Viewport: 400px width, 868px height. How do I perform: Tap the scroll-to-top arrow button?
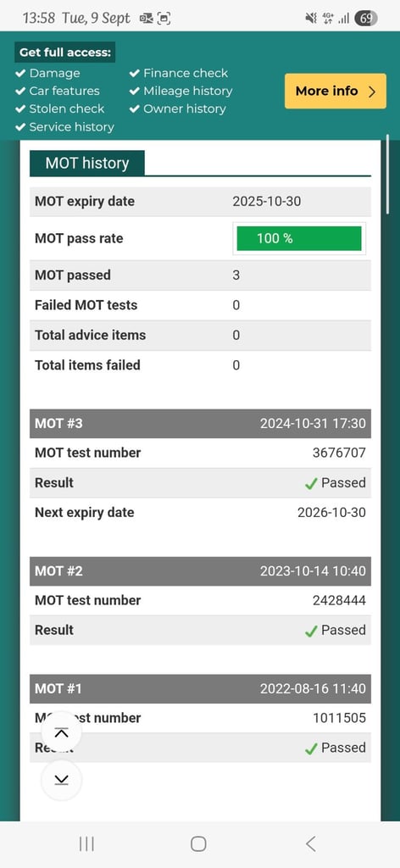pyautogui.click(x=61, y=733)
